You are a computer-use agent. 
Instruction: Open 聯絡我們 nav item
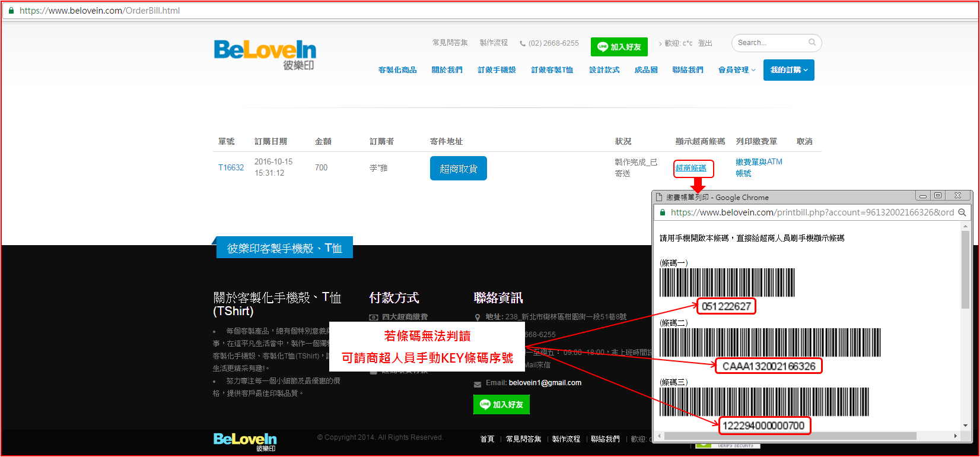click(688, 70)
